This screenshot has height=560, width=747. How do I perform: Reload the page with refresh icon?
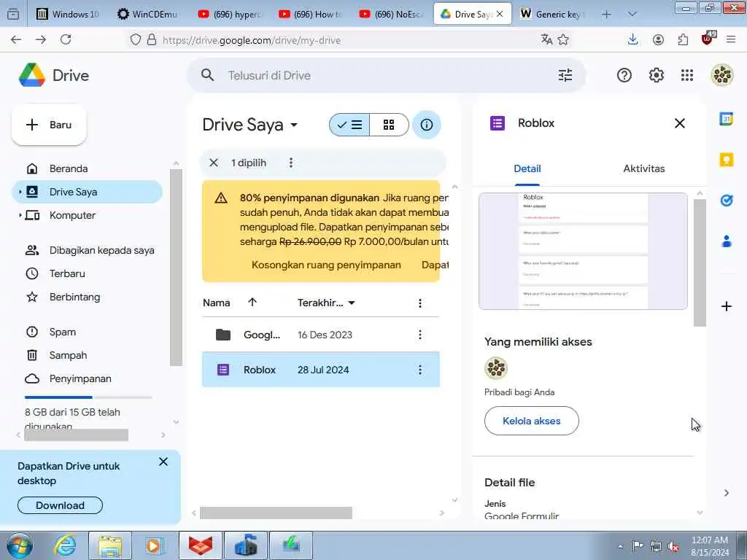pos(66,40)
